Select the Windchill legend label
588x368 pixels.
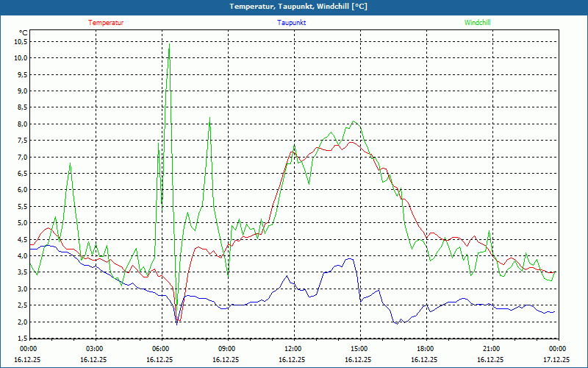(x=477, y=23)
